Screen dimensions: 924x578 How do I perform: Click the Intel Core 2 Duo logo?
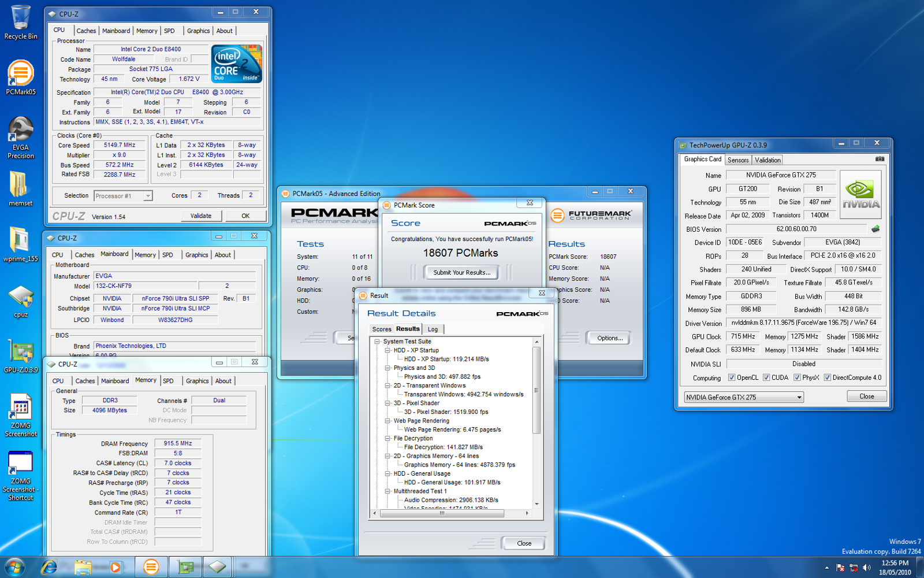[x=237, y=64]
